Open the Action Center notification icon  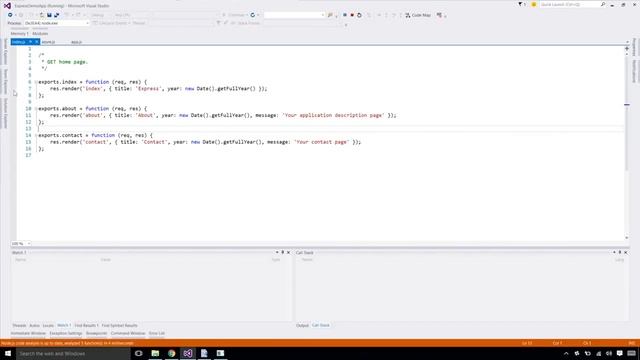pos(620,353)
